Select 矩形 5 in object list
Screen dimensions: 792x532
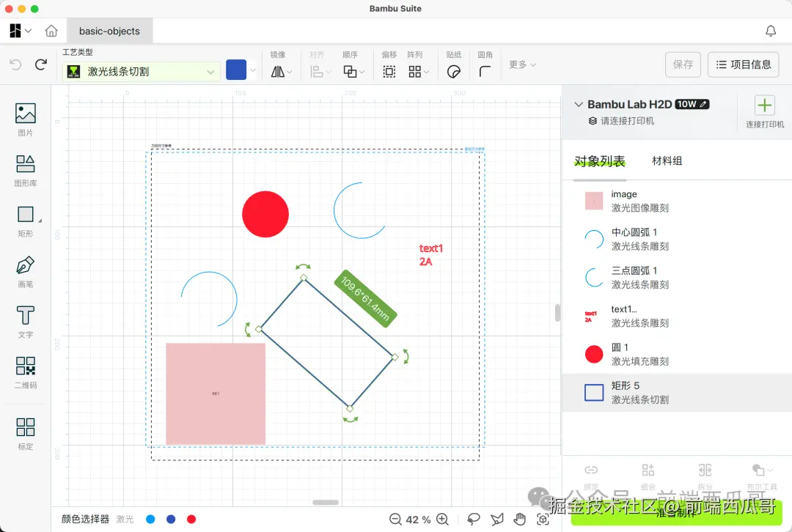pyautogui.click(x=677, y=393)
